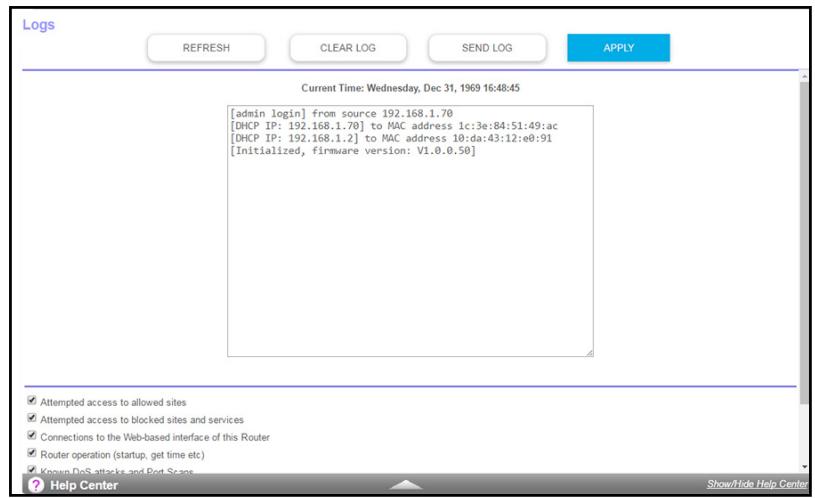The height and width of the screenshot is (498, 815).
Task: Click the SEND LOG button
Action: coord(487,48)
